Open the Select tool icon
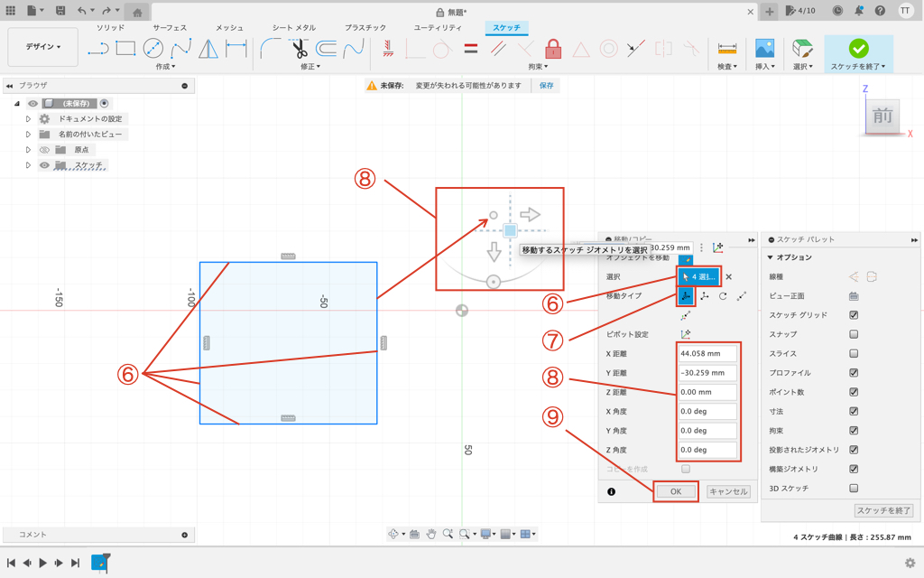The width and height of the screenshot is (924, 578). click(x=802, y=49)
